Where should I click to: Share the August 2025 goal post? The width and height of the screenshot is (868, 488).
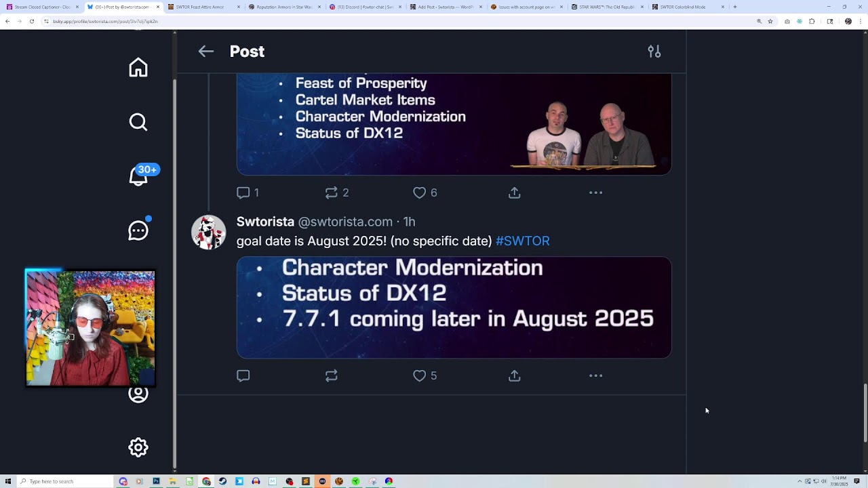pyautogui.click(x=515, y=375)
